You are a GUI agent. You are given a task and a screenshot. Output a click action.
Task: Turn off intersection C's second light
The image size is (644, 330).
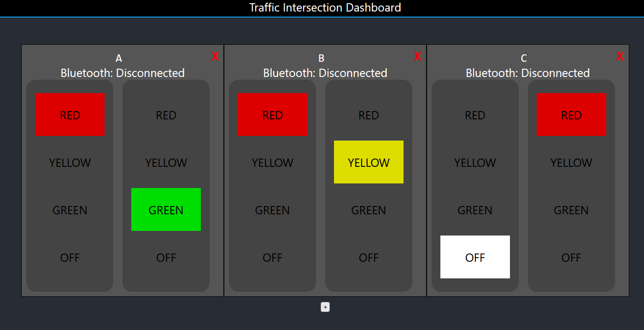pyautogui.click(x=571, y=258)
